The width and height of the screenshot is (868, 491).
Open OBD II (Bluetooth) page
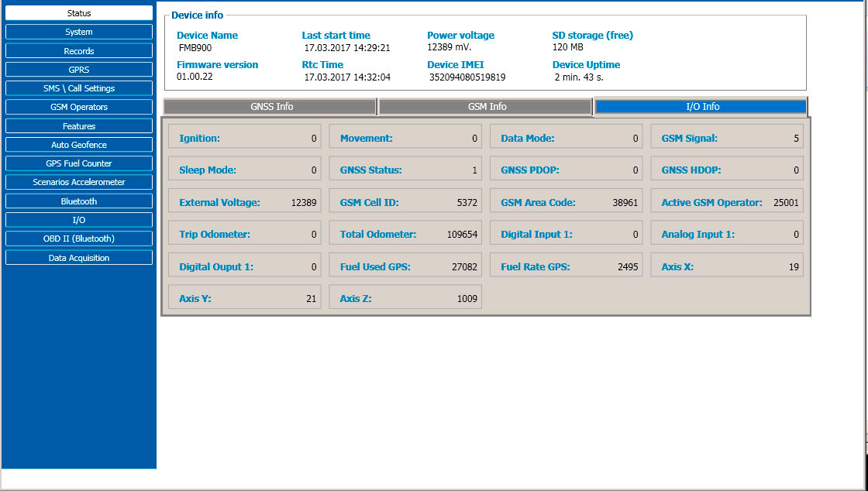[78, 239]
